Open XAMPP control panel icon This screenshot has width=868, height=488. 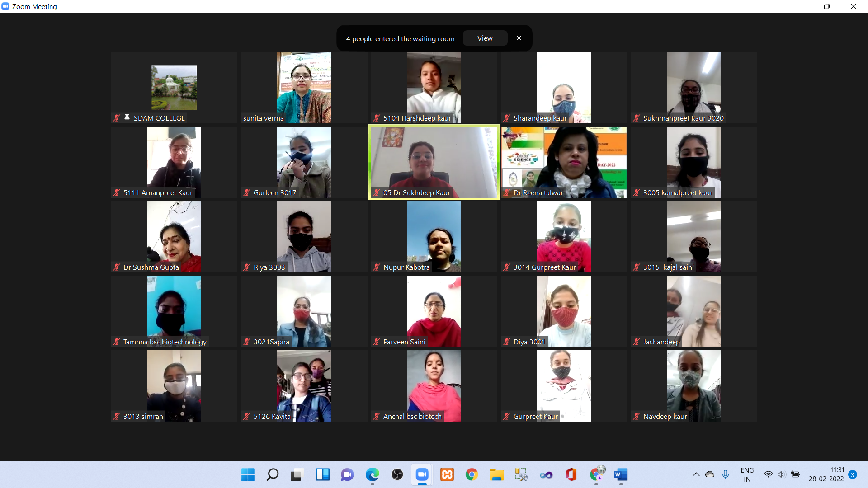tap(447, 474)
